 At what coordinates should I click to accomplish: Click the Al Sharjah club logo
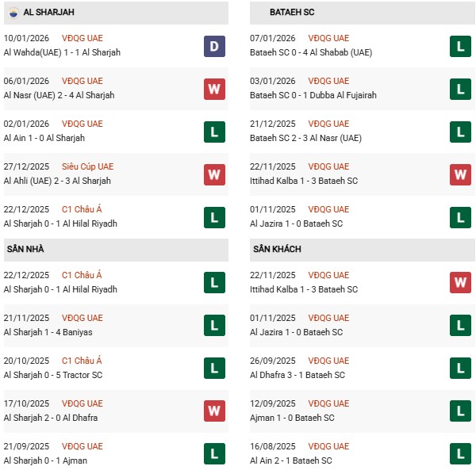click(x=13, y=13)
